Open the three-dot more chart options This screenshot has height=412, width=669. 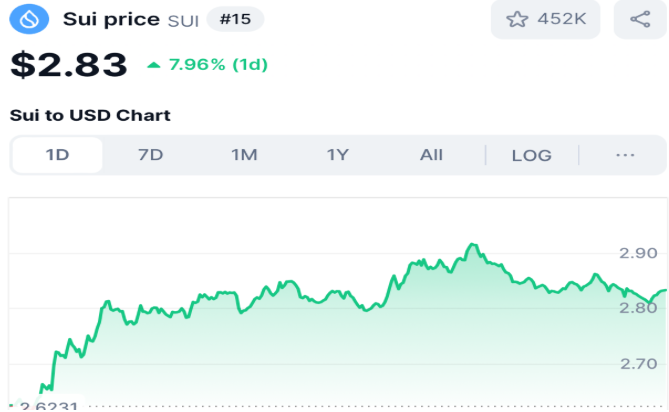point(626,155)
